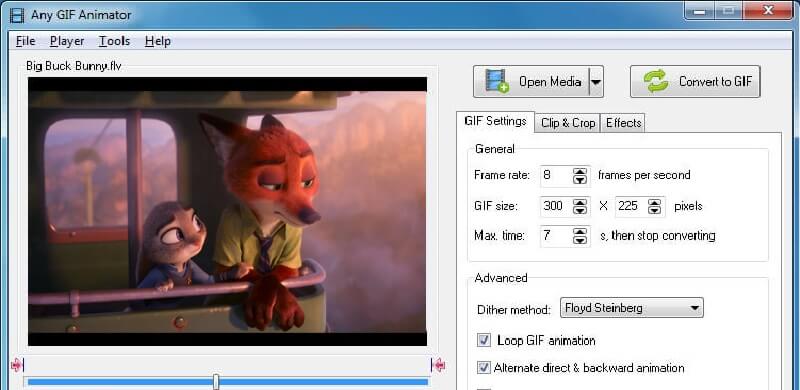Open the Dither method Floyd Steinberg dropdown
Viewport: 800px width, 390px height.
(632, 308)
